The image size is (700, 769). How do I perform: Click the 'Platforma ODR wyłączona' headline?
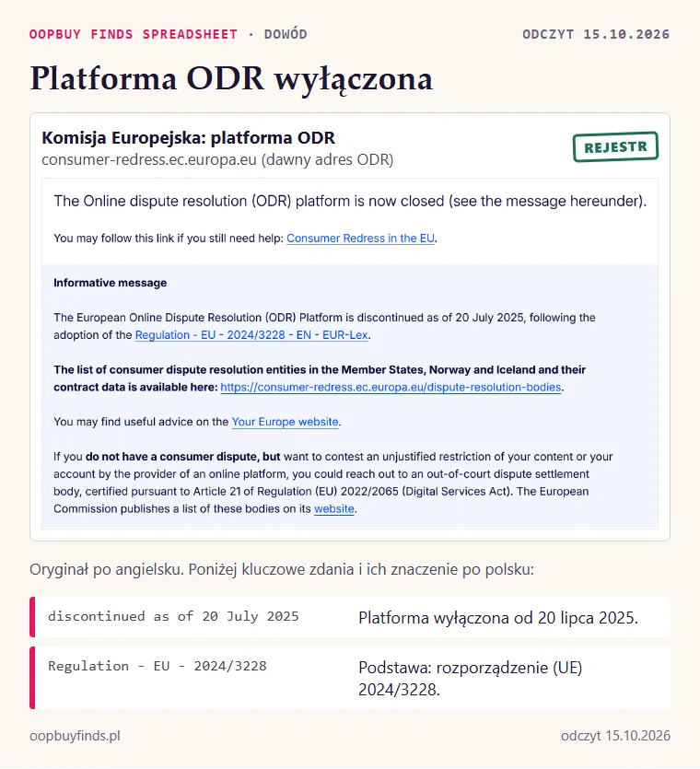231,78
